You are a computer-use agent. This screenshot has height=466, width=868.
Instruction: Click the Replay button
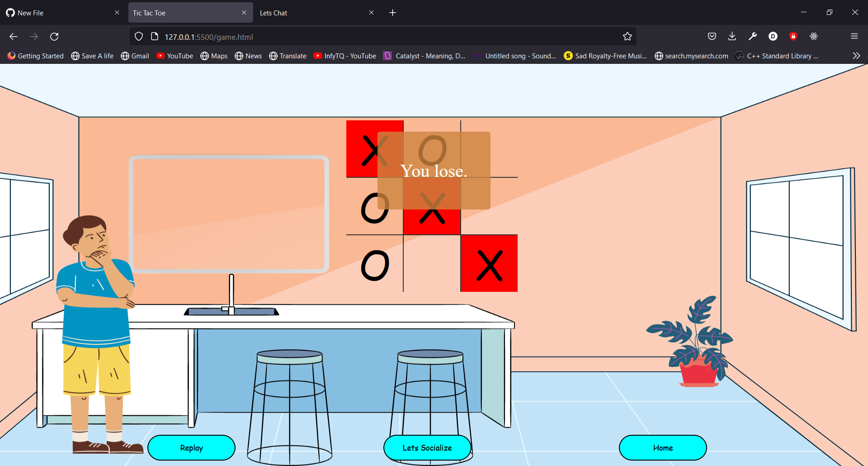191,447
